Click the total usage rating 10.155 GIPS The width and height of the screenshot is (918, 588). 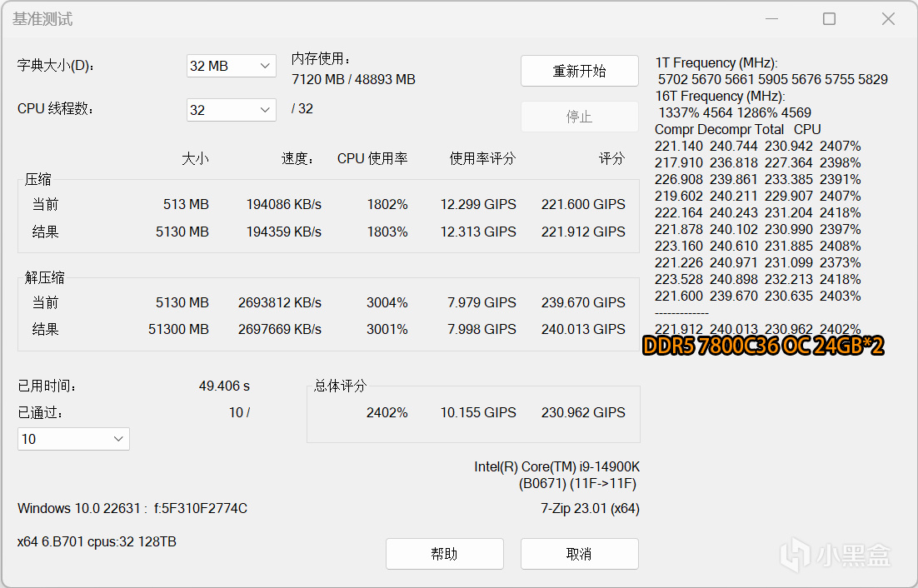pyautogui.click(x=478, y=412)
